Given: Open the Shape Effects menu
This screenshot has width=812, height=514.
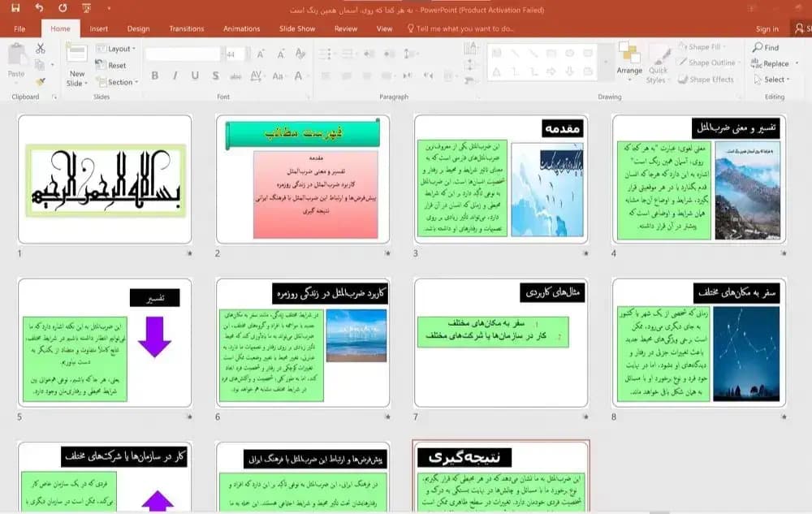Looking at the screenshot, I should pos(706,80).
